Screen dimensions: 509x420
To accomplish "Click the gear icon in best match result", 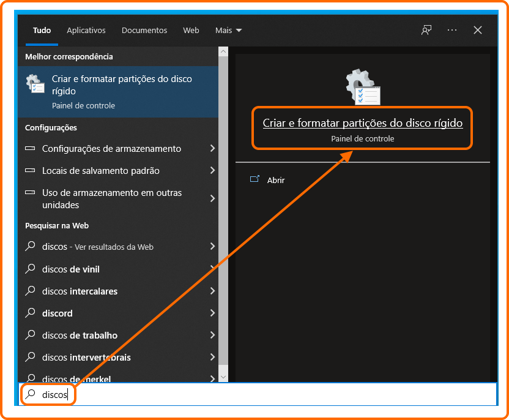I will pyautogui.click(x=35, y=83).
